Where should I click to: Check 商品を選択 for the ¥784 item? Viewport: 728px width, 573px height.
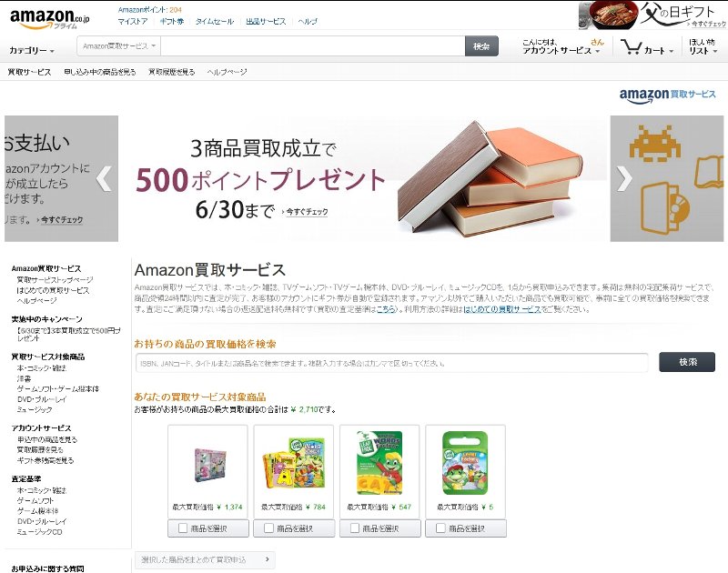[x=268, y=528]
